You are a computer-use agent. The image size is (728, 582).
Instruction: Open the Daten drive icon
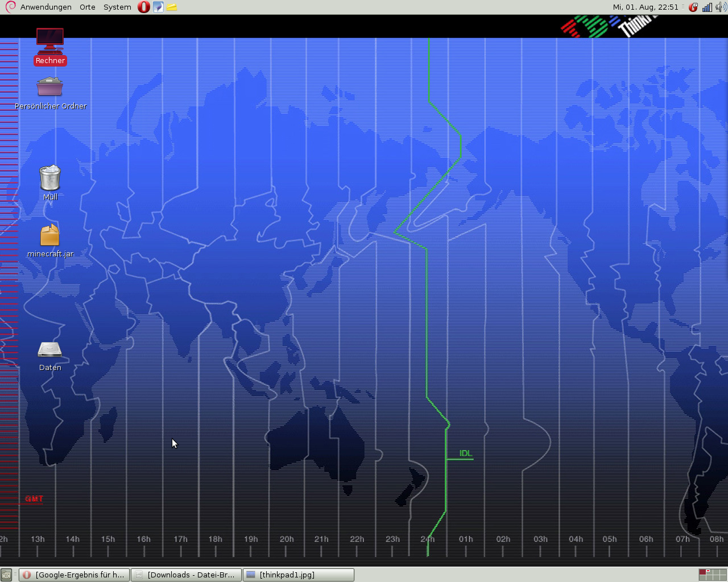pos(49,349)
